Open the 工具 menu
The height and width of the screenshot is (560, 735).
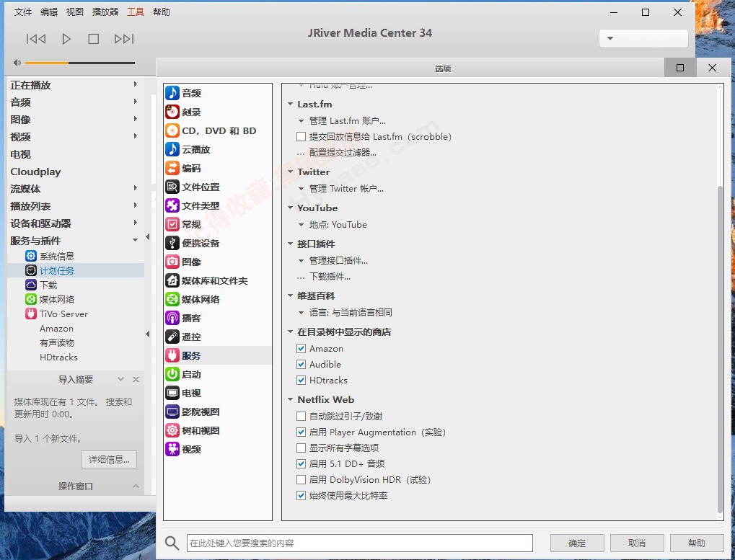point(136,12)
